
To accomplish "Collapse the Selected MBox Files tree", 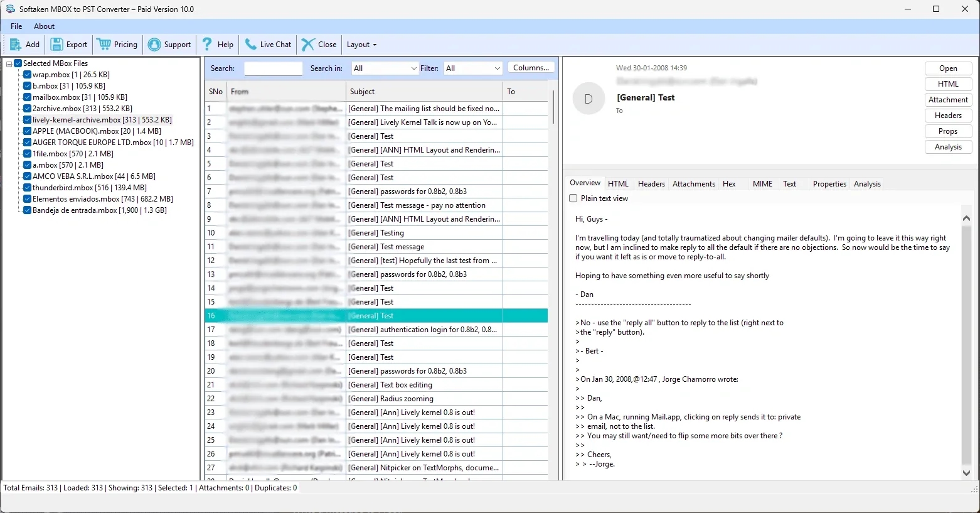I will pos(9,63).
